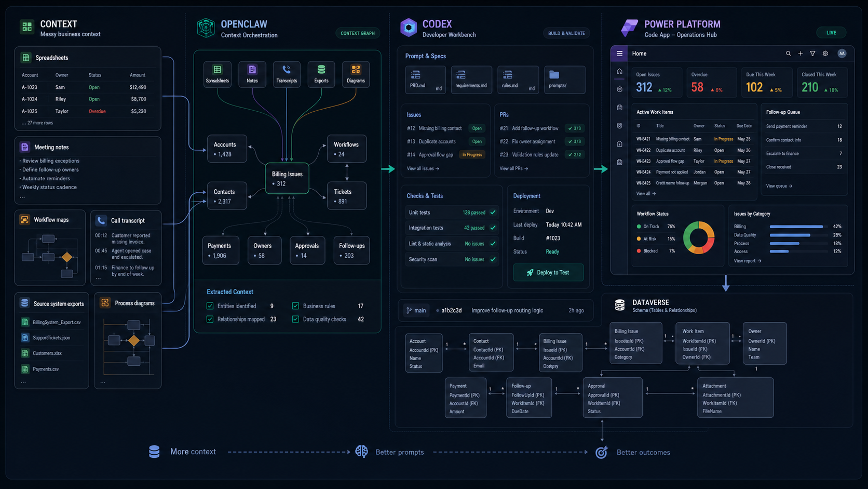Click the Meeting notes document icon
The width and height of the screenshot is (868, 489).
pos(24,147)
